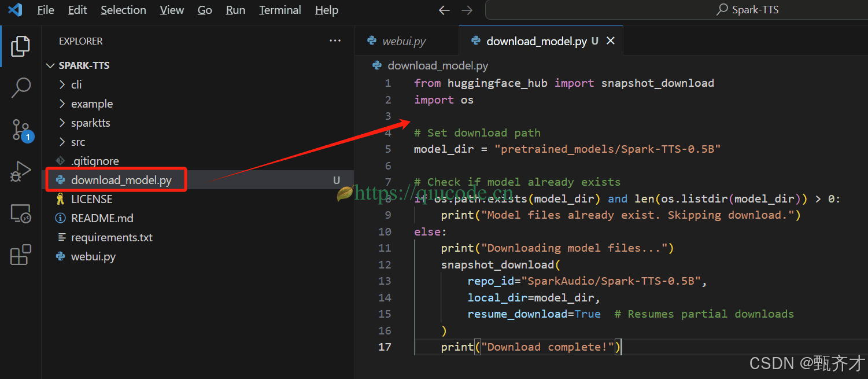Click line number 5 in gutter
This screenshot has width=868, height=379.
(x=388, y=149)
